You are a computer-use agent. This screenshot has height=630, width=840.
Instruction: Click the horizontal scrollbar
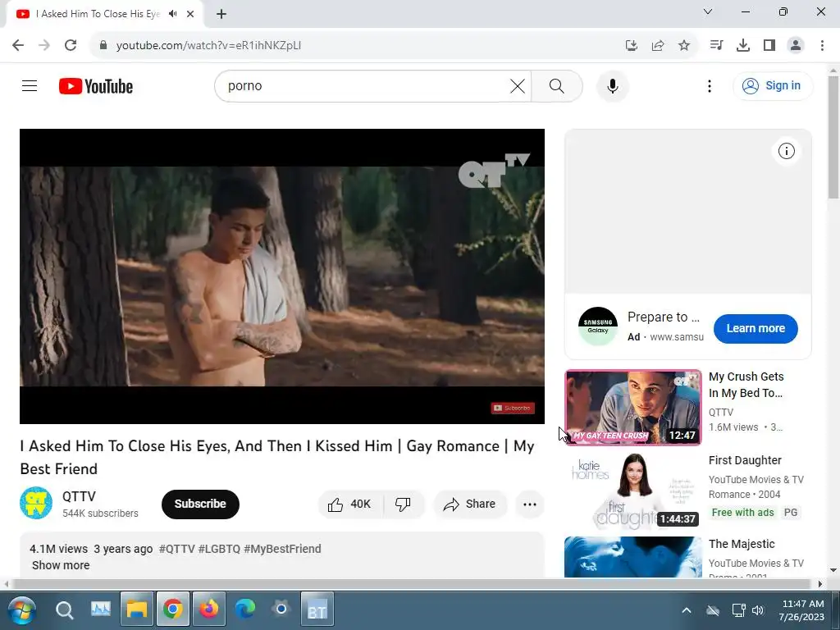413,583
